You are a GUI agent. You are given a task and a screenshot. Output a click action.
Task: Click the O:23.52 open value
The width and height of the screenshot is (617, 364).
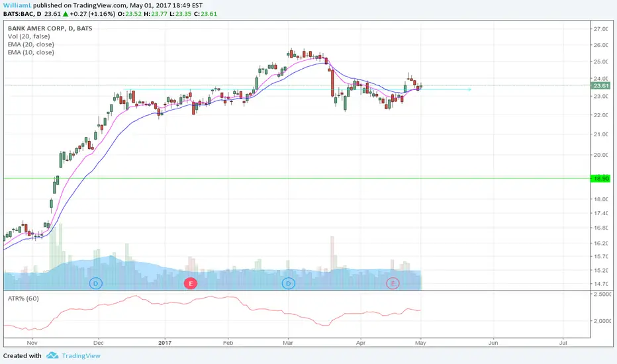pos(130,14)
